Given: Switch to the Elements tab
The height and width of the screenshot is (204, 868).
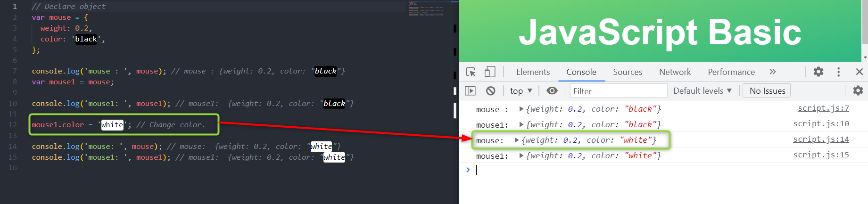Looking at the screenshot, I should coord(533,72).
